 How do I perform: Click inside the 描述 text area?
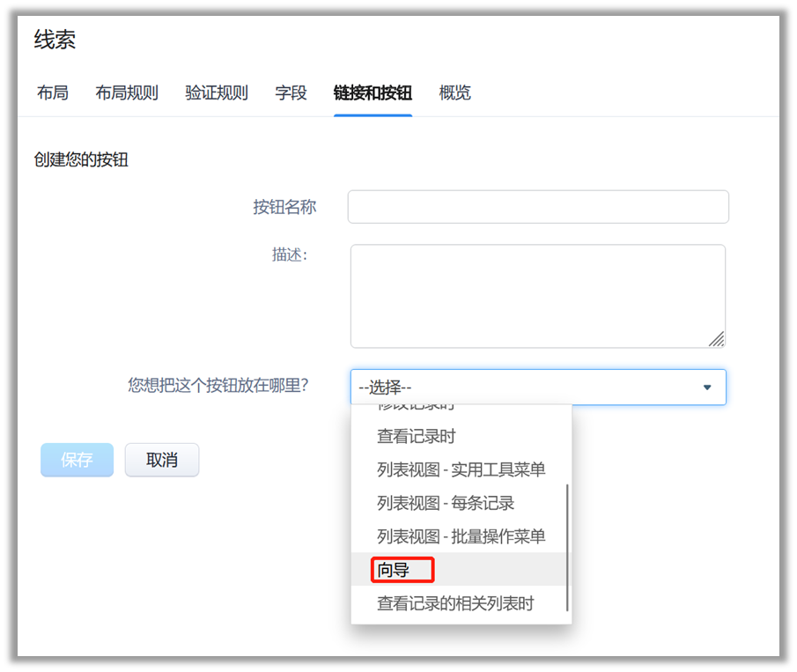point(537,295)
